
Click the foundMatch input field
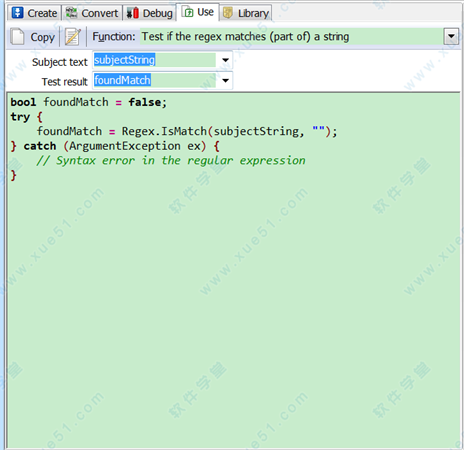[155, 80]
